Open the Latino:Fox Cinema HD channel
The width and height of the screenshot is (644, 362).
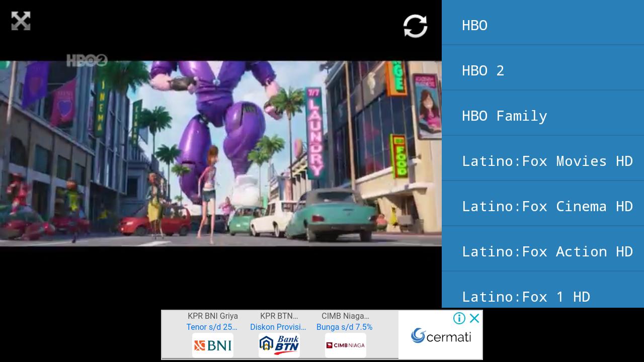coord(543,204)
